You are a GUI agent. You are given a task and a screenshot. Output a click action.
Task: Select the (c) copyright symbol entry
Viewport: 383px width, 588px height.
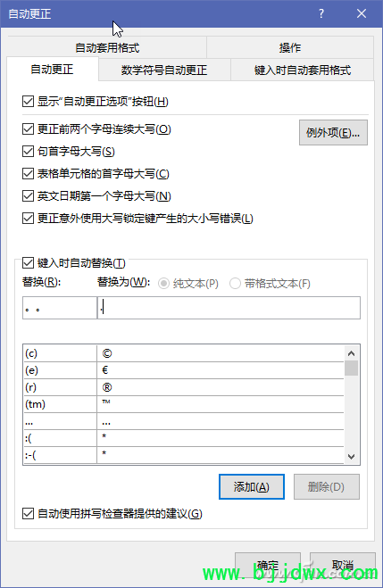coord(184,353)
